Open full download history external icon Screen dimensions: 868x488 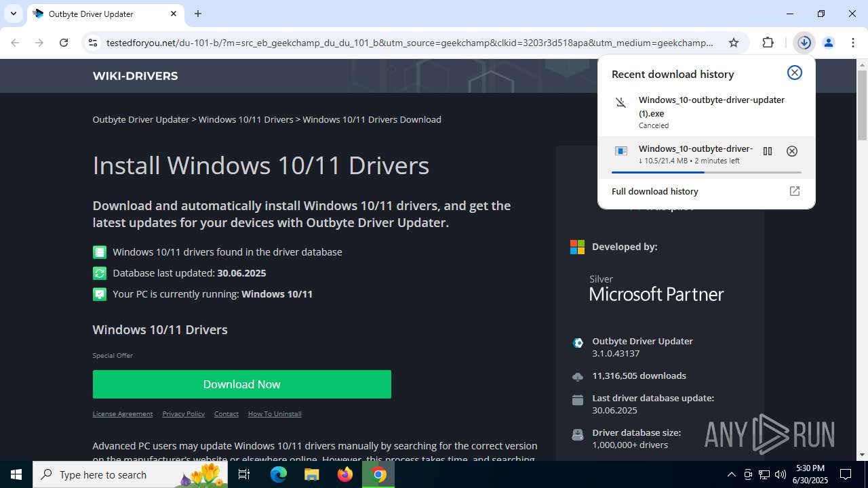click(795, 191)
